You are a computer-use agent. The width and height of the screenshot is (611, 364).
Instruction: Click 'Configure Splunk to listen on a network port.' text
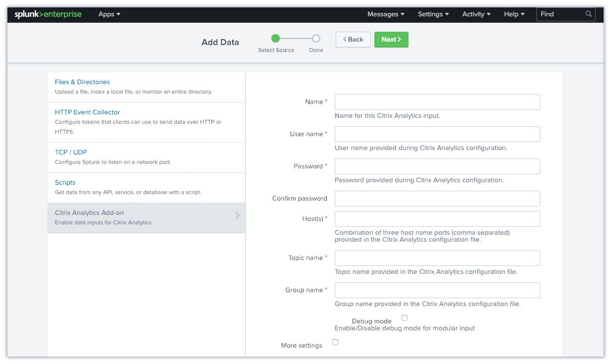click(x=113, y=162)
